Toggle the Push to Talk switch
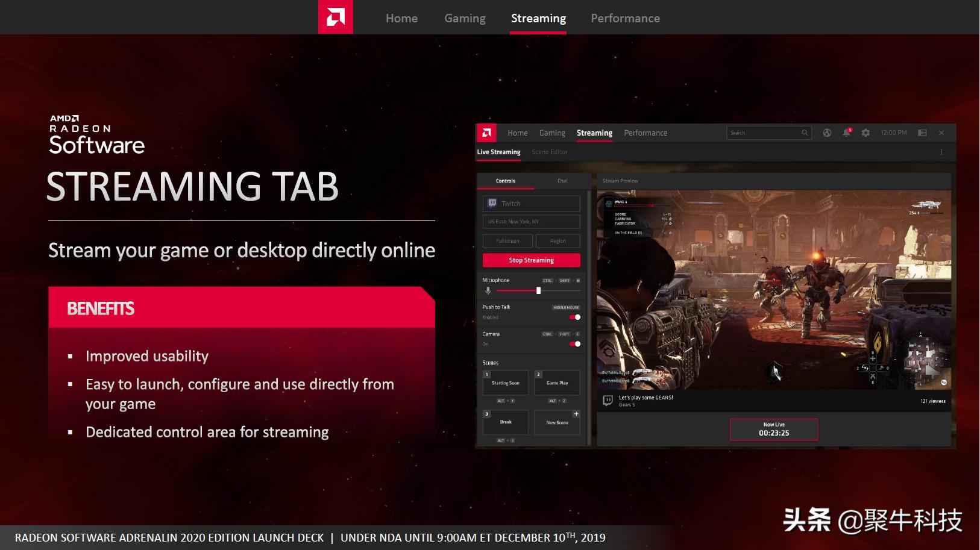 [575, 317]
